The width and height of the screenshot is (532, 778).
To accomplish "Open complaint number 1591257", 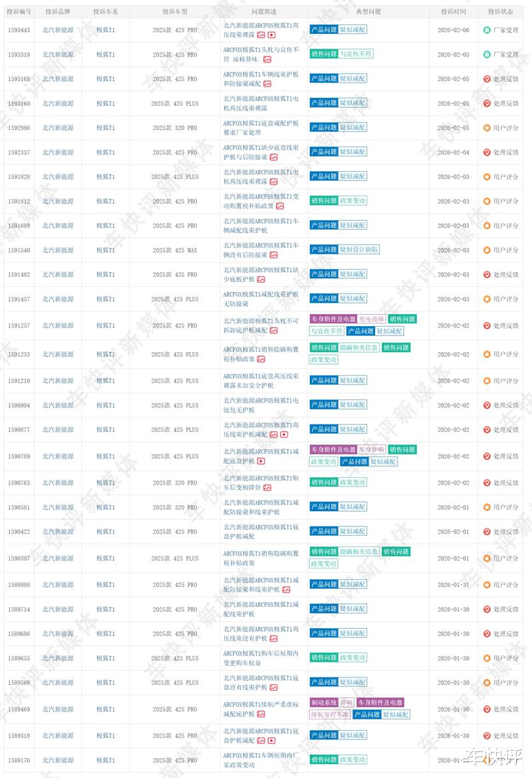I will [x=19, y=326].
